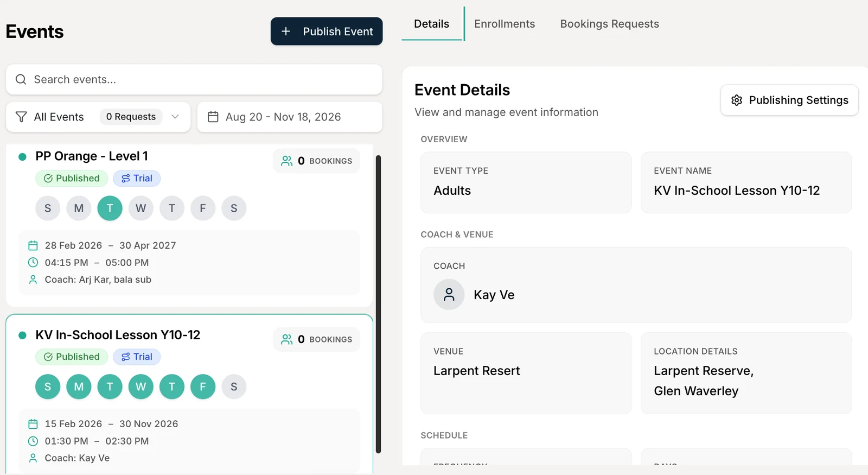Click the calendar icon in date range picker
Image resolution: width=868 pixels, height=475 pixels.
213,117
